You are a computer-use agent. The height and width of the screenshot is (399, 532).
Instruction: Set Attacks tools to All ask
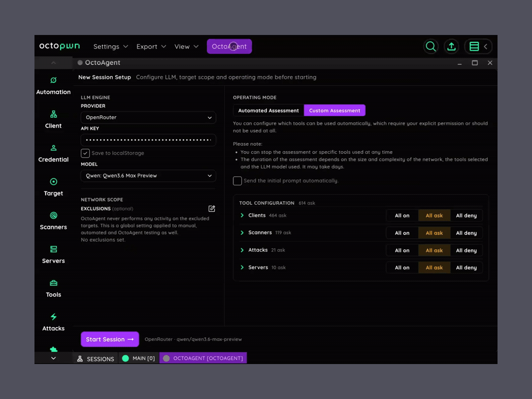434,250
